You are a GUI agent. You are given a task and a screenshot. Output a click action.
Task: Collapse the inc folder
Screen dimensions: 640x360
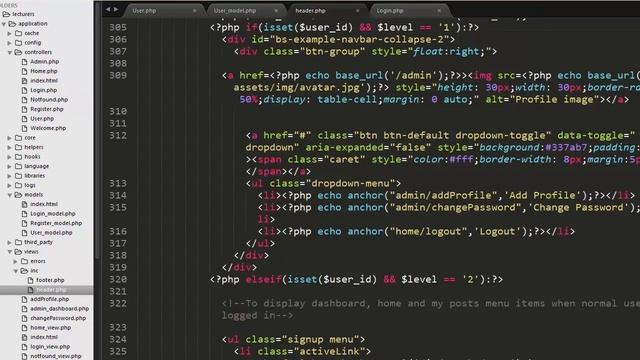(16, 271)
